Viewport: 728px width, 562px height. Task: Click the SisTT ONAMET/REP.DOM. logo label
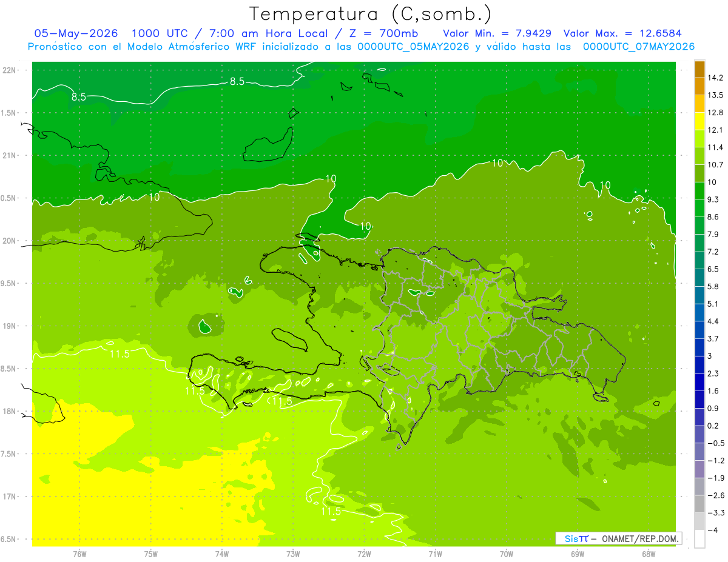click(x=618, y=538)
